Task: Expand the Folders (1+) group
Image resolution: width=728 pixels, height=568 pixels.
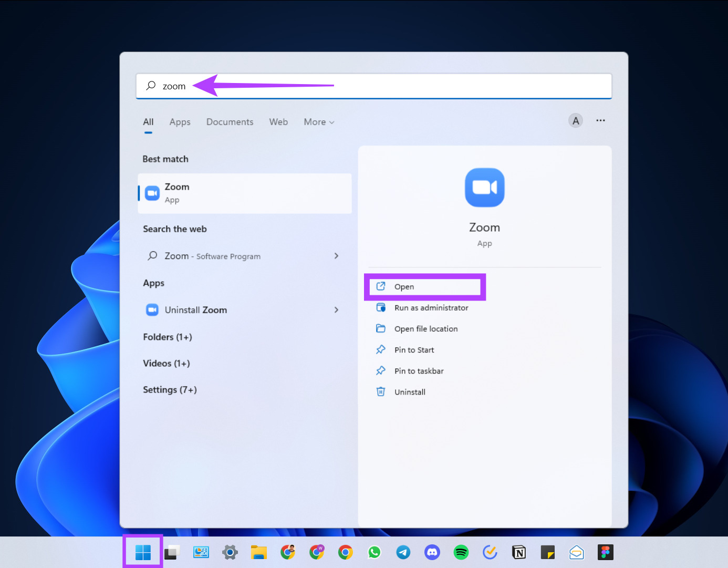Action: 168,337
